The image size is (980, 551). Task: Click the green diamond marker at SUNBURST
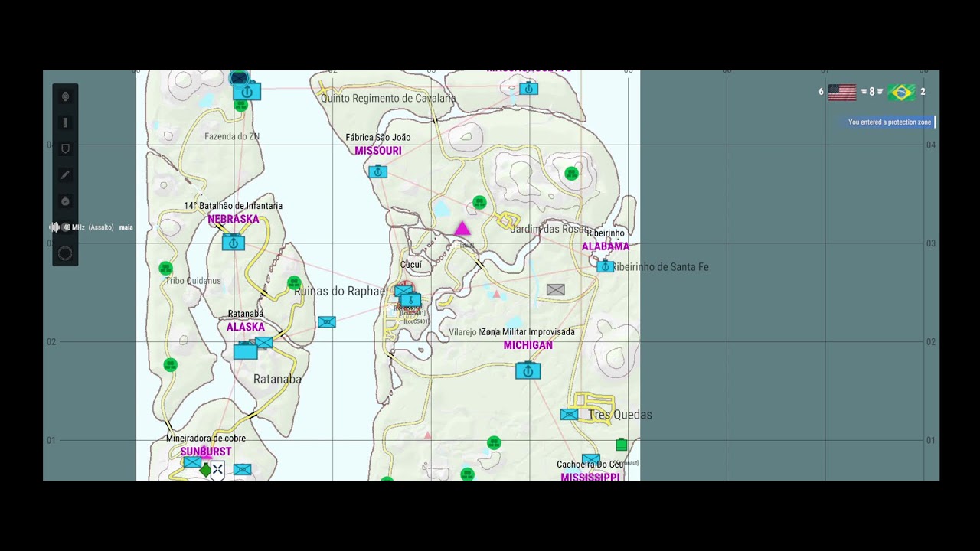(204, 470)
